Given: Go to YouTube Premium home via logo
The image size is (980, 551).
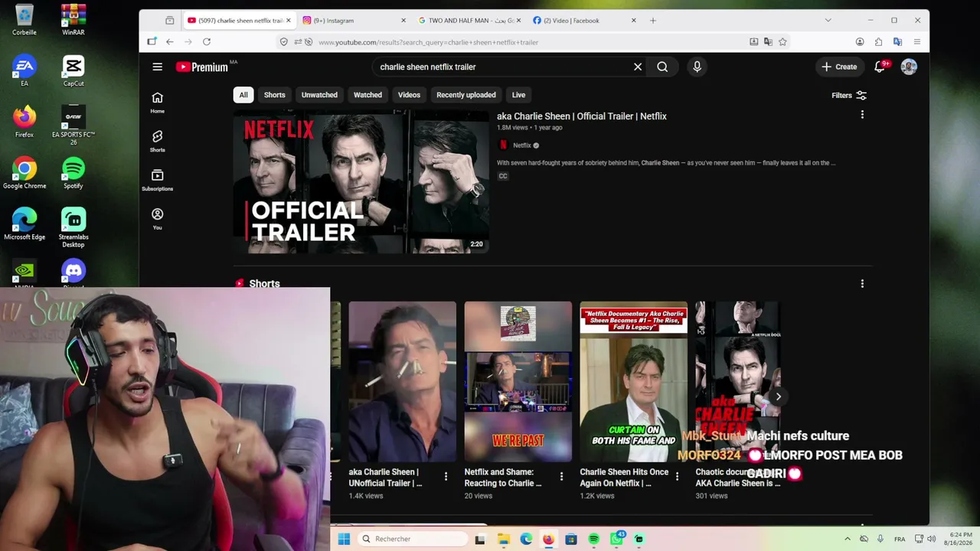Looking at the screenshot, I should [203, 67].
